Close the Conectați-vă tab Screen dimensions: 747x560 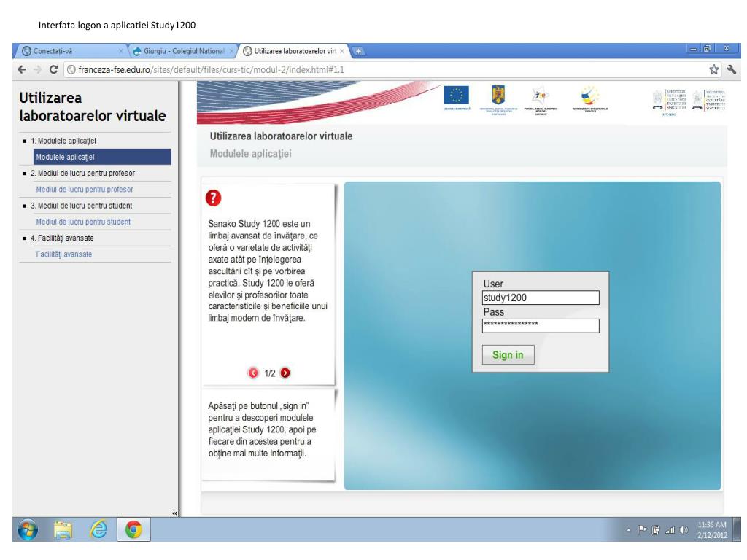click(120, 51)
